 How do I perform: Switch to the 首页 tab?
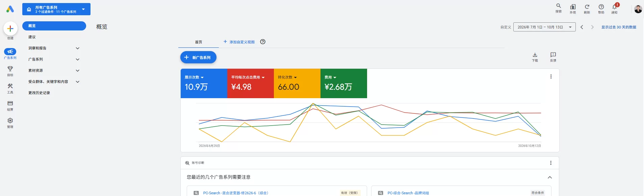[x=199, y=42]
